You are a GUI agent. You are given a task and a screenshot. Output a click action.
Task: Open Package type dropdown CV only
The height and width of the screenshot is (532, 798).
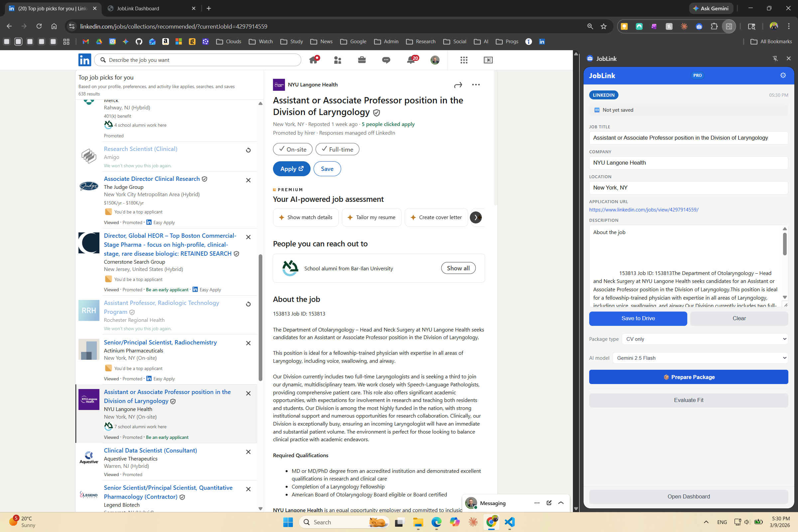point(705,339)
